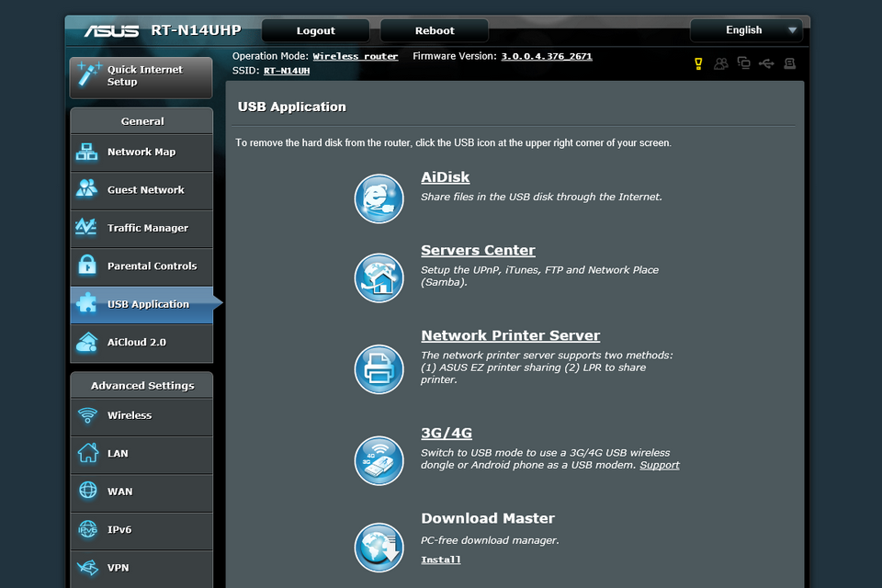Start Quick Internet Setup
882x588 pixels.
(x=141, y=78)
